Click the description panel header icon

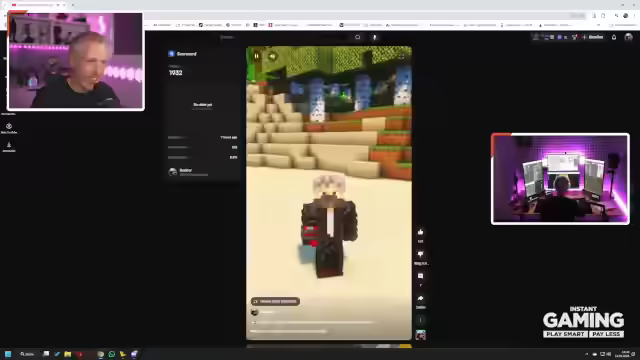tap(171, 53)
